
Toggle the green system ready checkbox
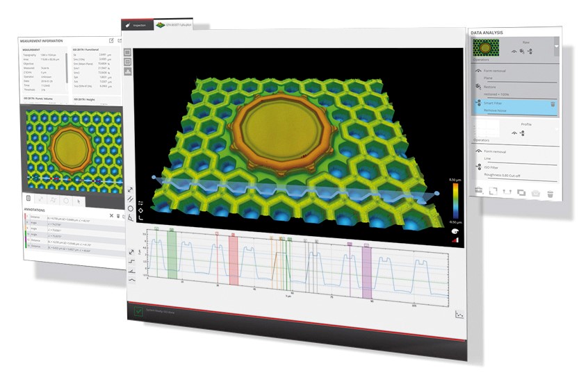pos(139,312)
